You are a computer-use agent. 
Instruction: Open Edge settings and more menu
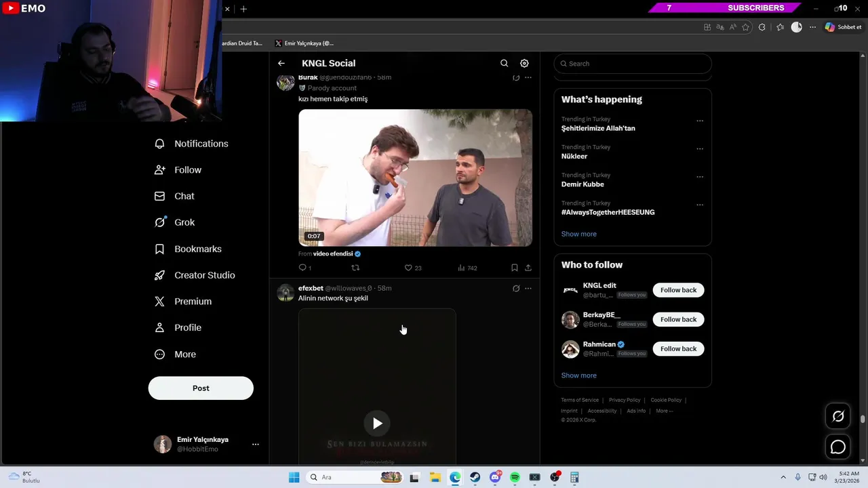pos(813,27)
